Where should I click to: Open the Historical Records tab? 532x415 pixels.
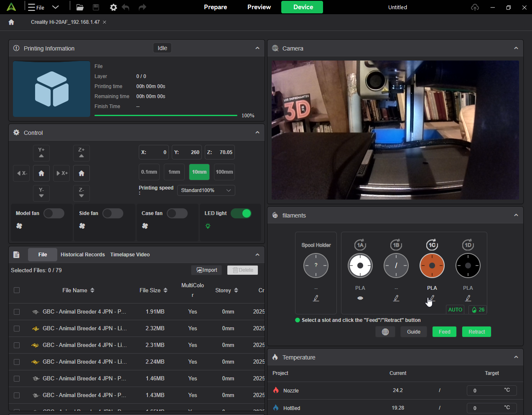83,255
